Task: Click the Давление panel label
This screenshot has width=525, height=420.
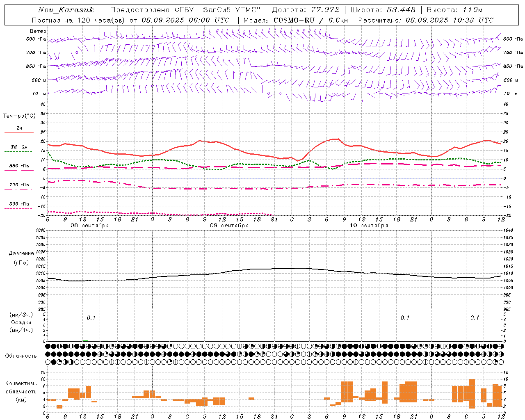Action: coord(21,253)
